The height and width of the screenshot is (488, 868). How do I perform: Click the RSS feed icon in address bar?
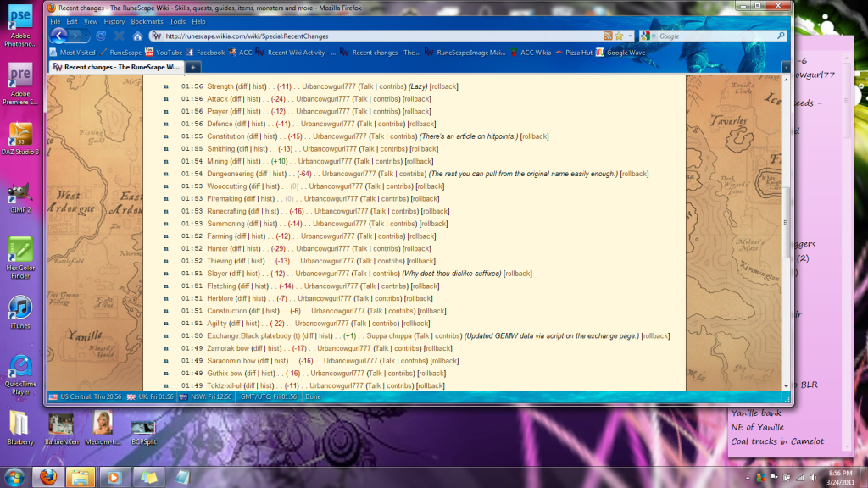point(608,36)
